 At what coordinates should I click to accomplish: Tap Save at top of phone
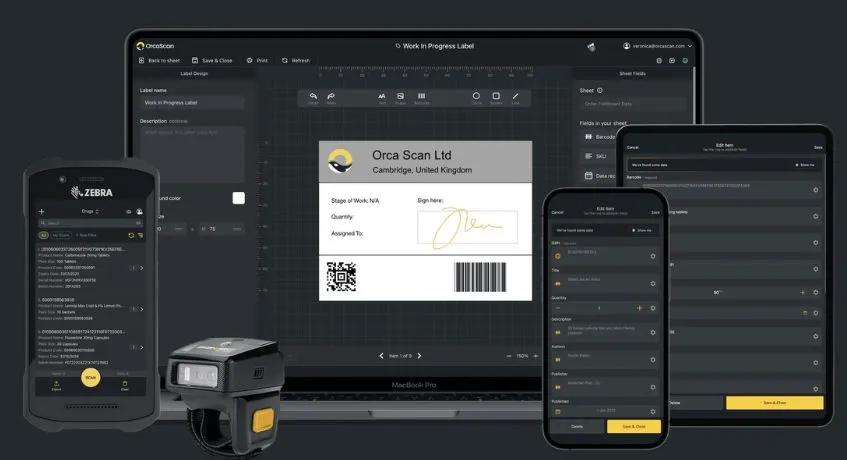click(x=655, y=212)
